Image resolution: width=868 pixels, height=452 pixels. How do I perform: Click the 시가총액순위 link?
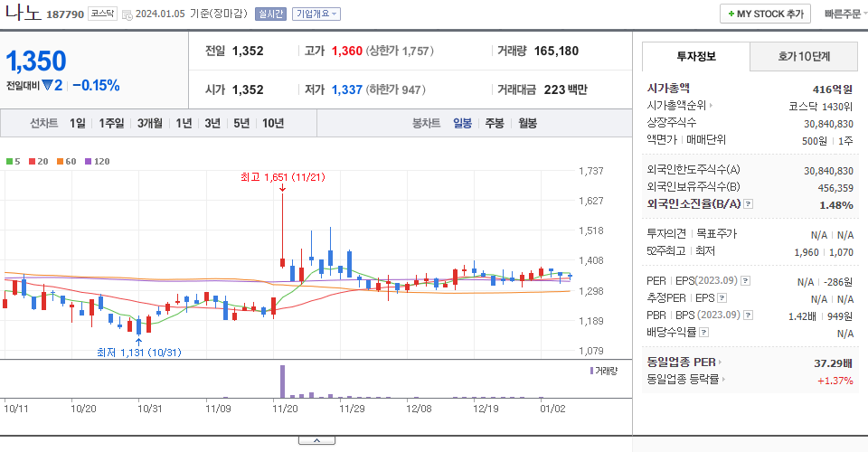[676, 105]
